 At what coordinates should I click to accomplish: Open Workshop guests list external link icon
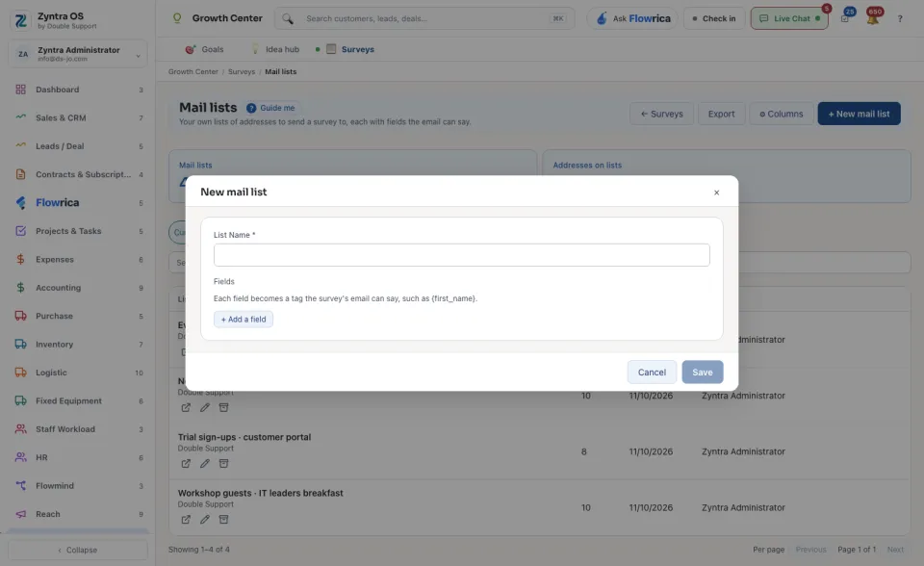pos(186,520)
